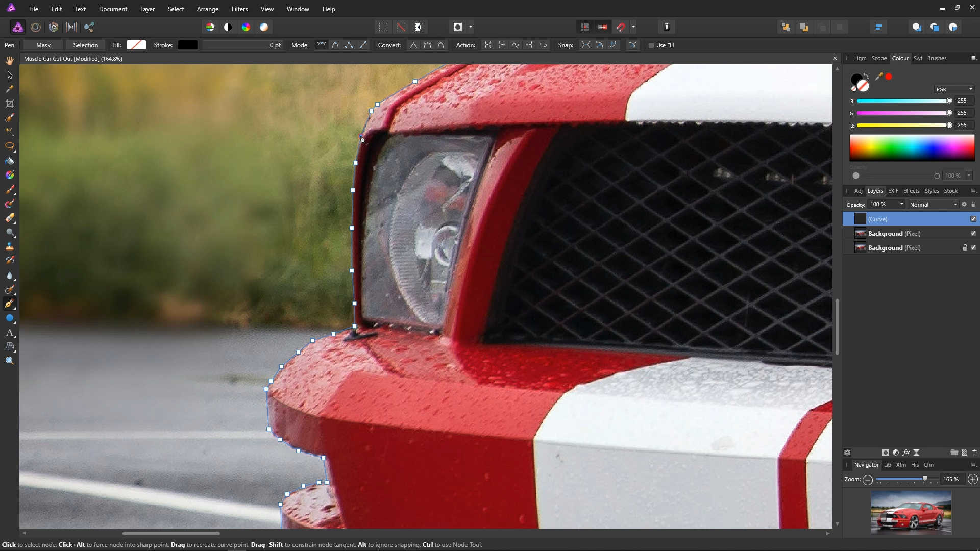The height and width of the screenshot is (551, 980).
Task: Enable the Use Fill checkbox
Action: [x=651, y=45]
